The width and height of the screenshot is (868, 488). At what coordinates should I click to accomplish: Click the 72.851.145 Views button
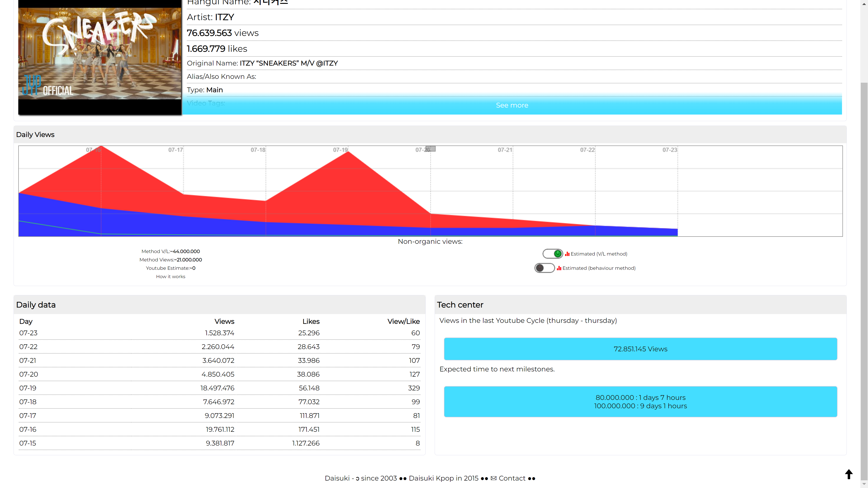(x=640, y=349)
